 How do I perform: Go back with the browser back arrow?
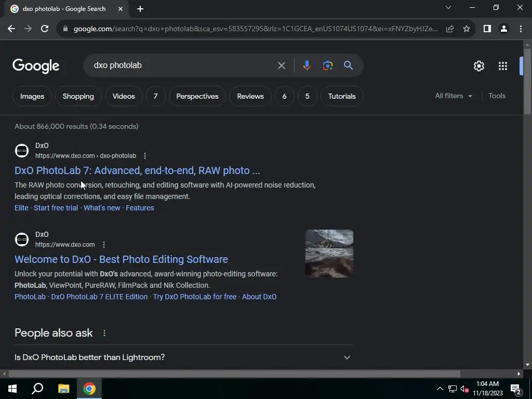(11, 29)
